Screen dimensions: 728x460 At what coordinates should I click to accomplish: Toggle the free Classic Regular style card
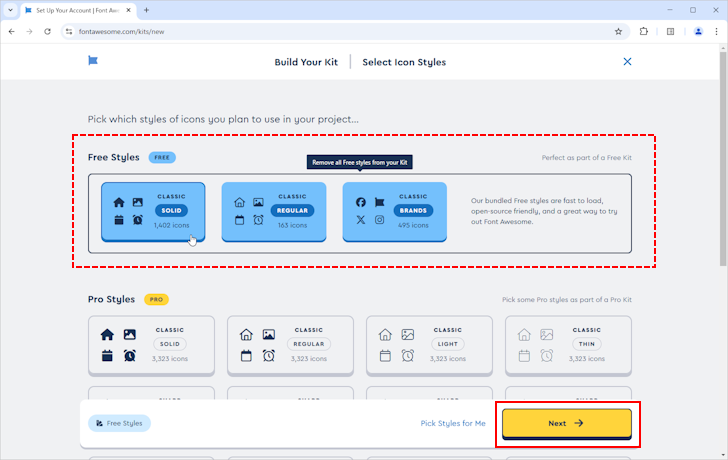[x=274, y=211]
